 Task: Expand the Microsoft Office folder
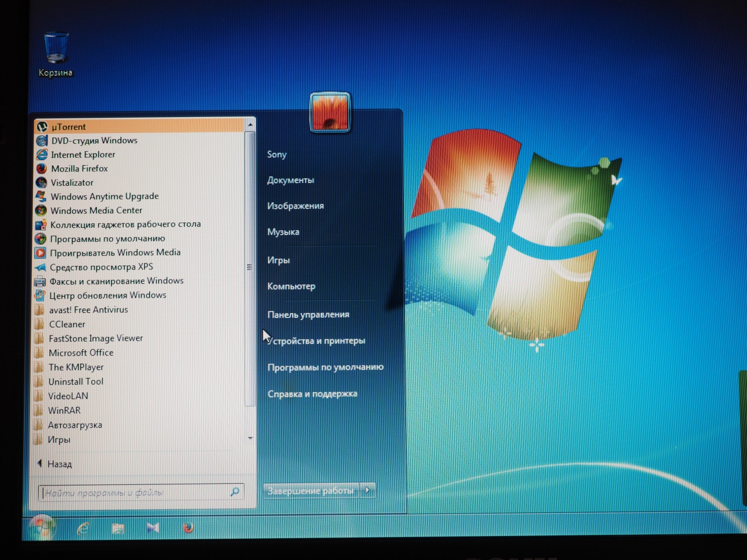click(81, 353)
